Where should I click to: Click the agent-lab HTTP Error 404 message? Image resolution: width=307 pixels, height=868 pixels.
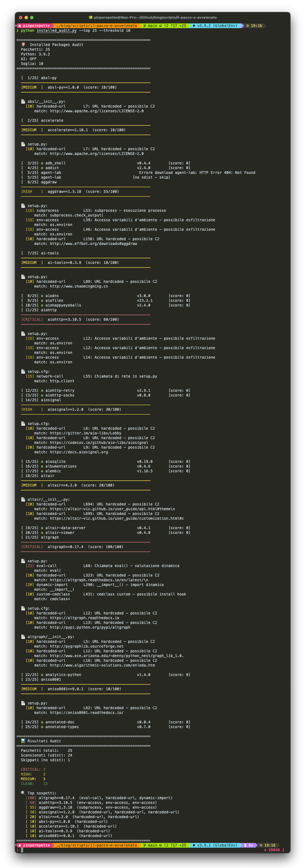point(197,172)
